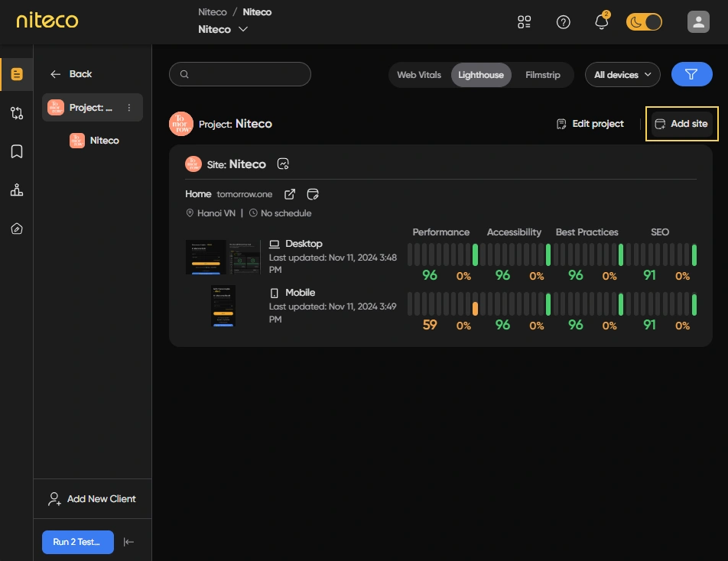Viewport: 728px width, 561px height.
Task: Switch to the Lighthouse tab
Action: (481, 75)
